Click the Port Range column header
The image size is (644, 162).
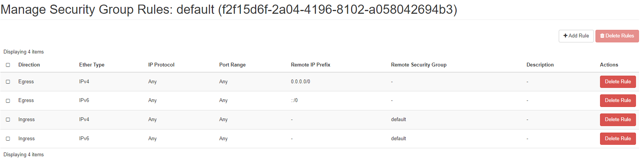[233, 65]
